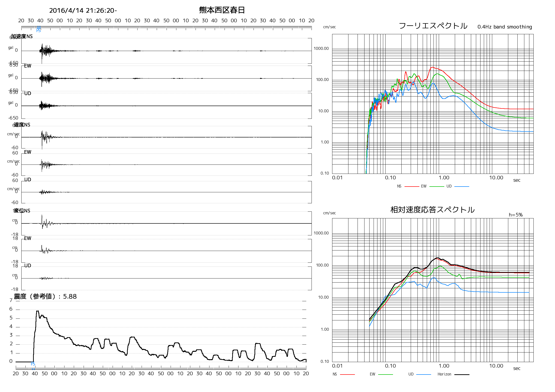Viewport: 555px width, 392px height.
Task: Click EW label of the velocity trace
Action: coord(28,152)
